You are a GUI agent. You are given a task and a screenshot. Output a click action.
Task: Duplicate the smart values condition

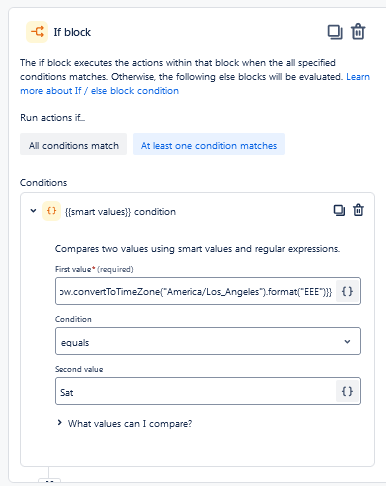point(339,210)
